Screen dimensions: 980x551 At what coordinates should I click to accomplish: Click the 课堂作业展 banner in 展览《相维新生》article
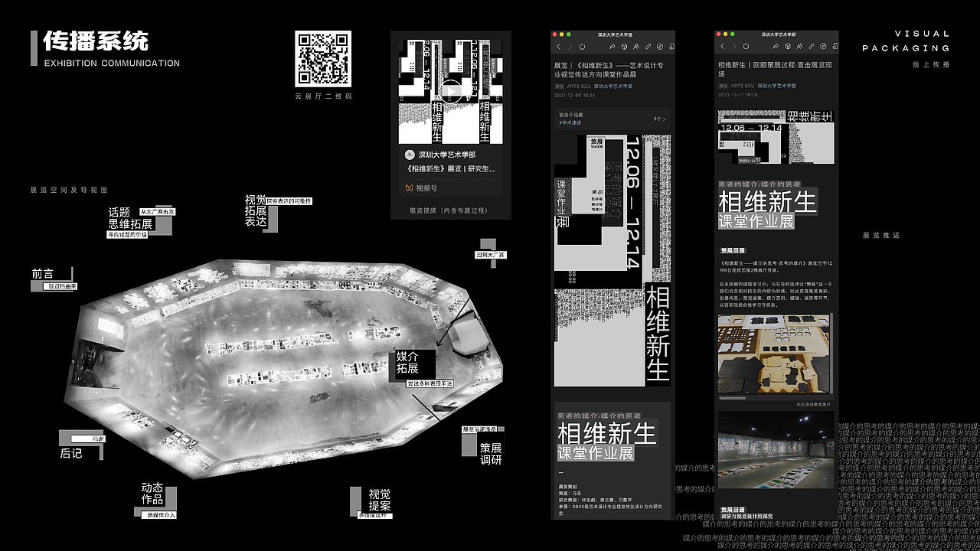(x=596, y=453)
